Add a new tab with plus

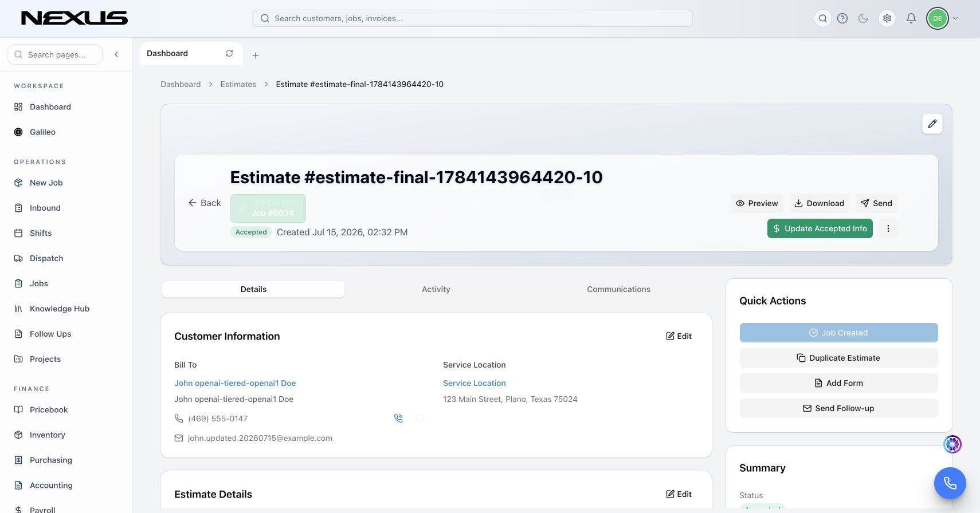256,56
